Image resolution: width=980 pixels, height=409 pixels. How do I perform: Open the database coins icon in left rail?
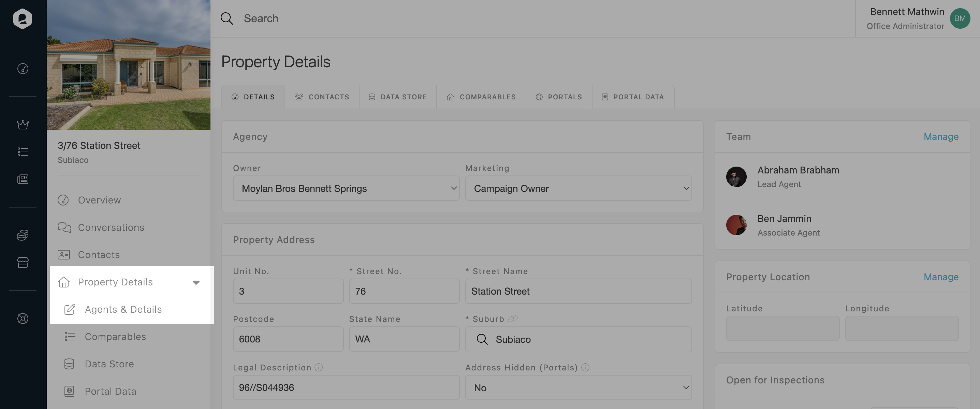tap(23, 235)
